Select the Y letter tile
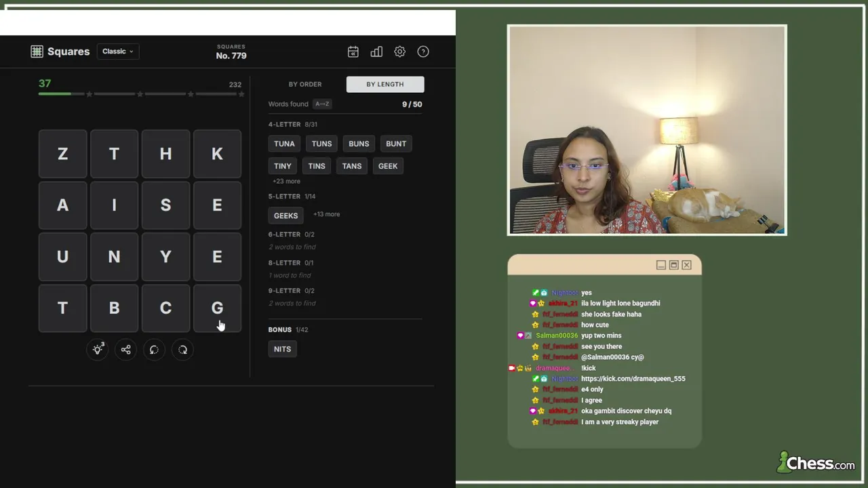The image size is (868, 488). pos(165,257)
